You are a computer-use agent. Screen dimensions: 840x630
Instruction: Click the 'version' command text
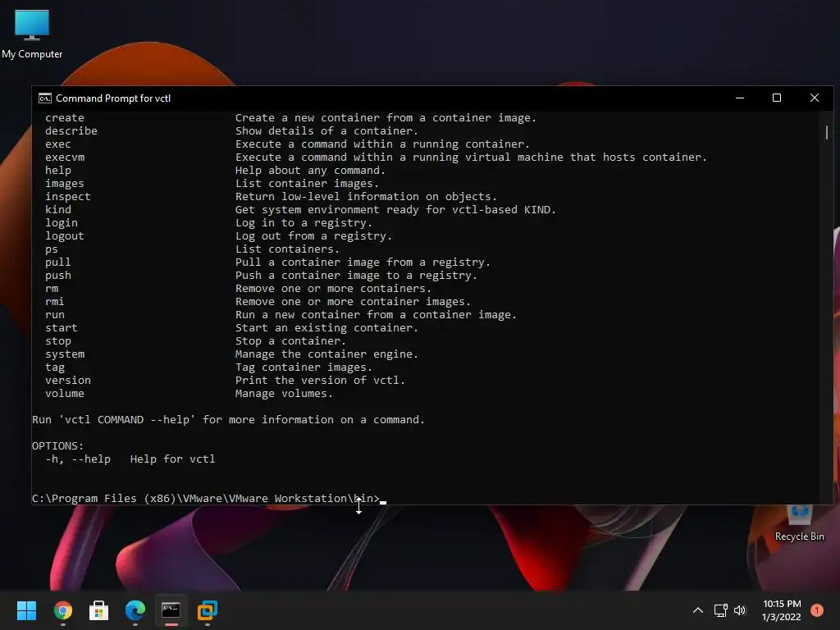point(68,381)
